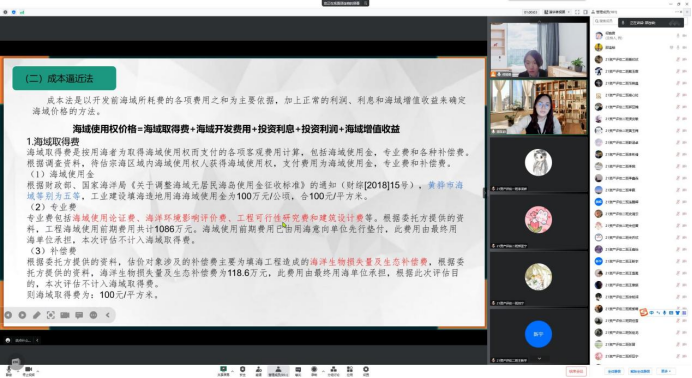692x378 pixels.
Task: Mute the microphone in bottom toolbar
Action: pyautogui.click(x=8, y=371)
